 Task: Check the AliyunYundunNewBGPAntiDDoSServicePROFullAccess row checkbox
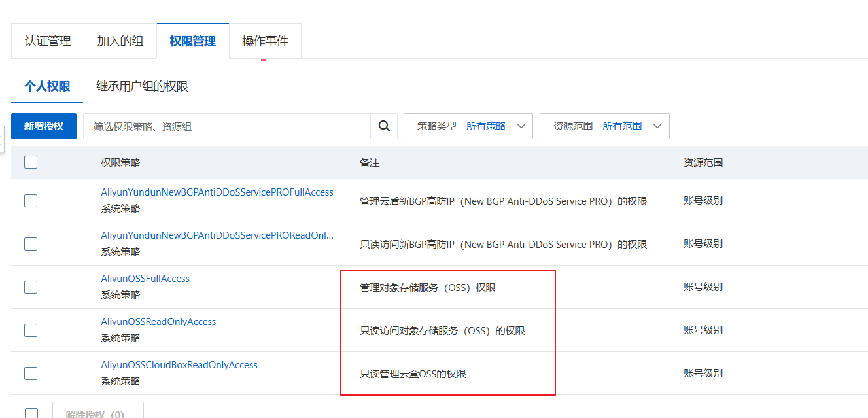click(31, 201)
